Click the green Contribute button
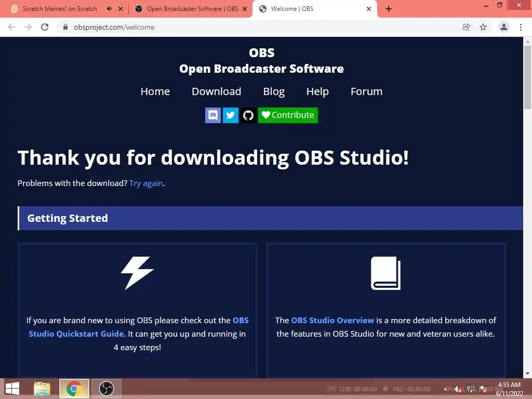This screenshot has width=532, height=399. pyautogui.click(x=288, y=115)
